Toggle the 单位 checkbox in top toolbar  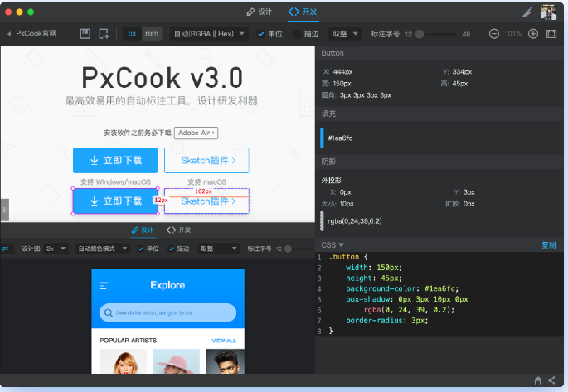[261, 34]
